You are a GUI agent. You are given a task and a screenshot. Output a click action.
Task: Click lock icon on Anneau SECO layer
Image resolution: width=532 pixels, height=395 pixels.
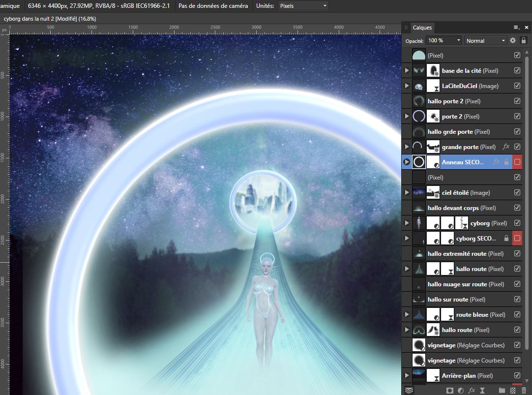506,162
